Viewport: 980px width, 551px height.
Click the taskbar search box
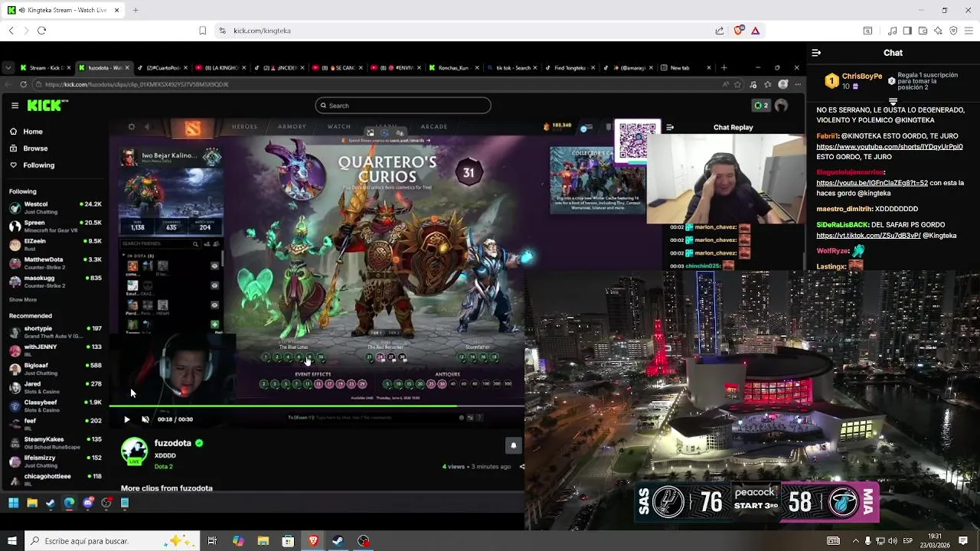tap(112, 541)
